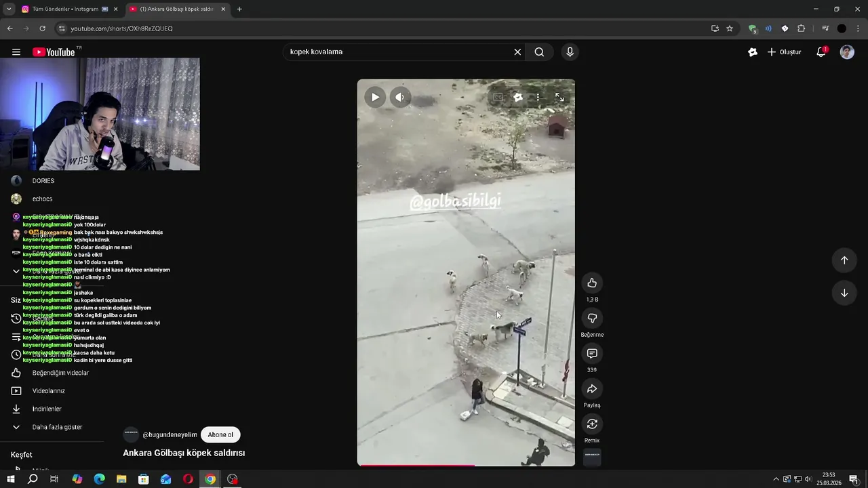868x488 pixels.
Task: Play the Shorts video
Action: (375, 97)
